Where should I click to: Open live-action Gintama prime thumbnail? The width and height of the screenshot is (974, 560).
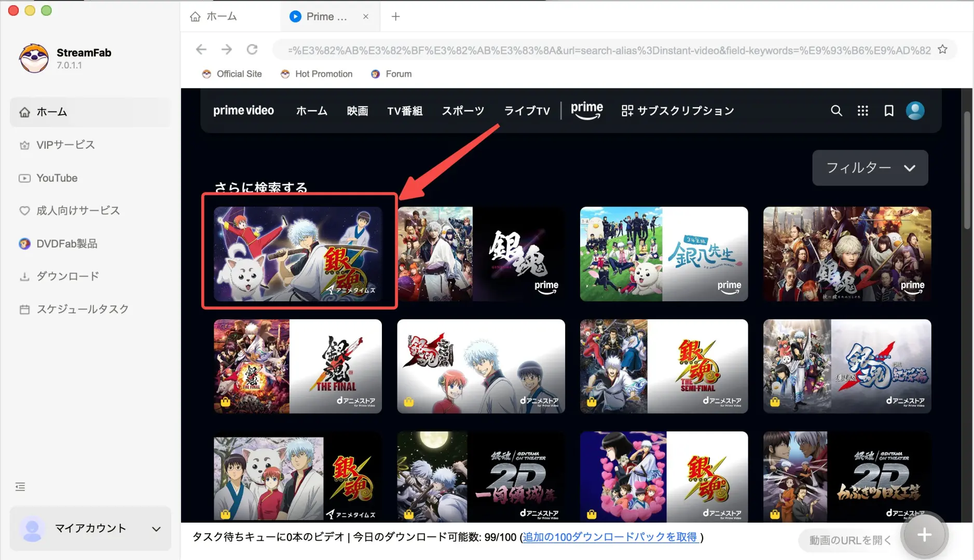click(481, 254)
